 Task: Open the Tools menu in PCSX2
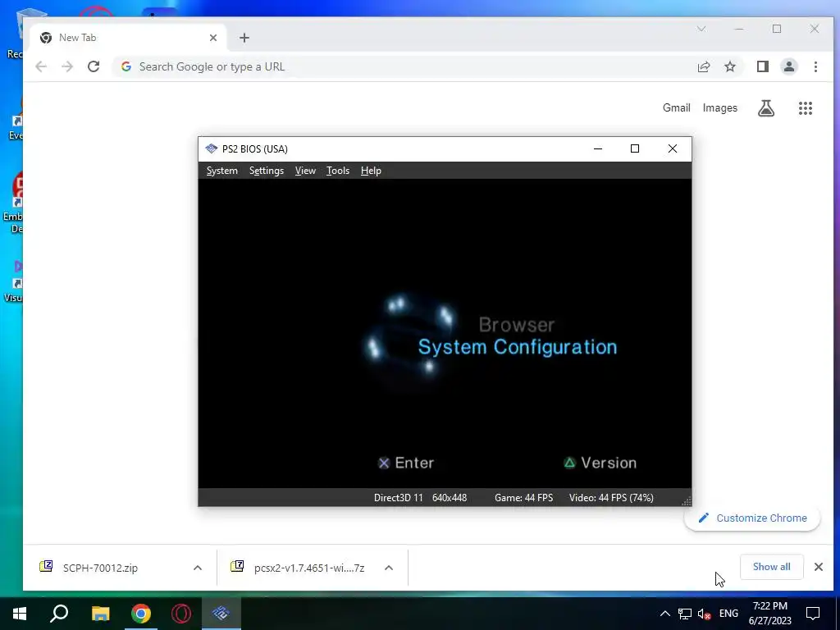pyautogui.click(x=337, y=171)
